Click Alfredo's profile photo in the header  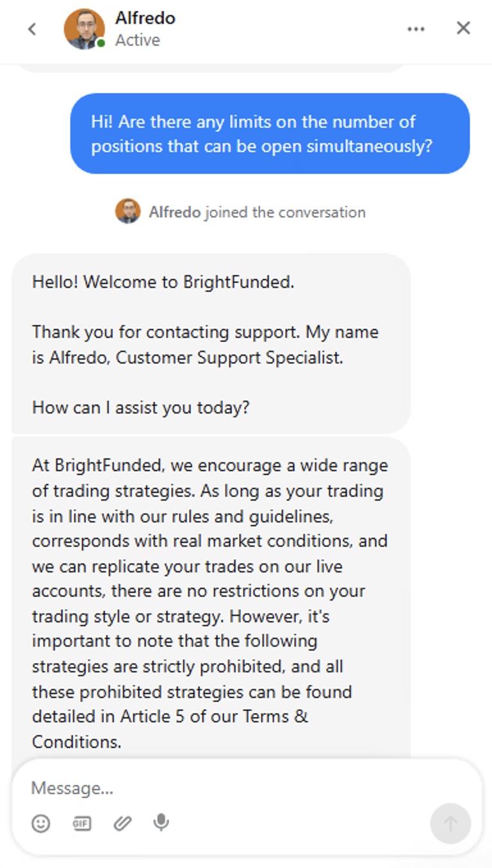pyautogui.click(x=84, y=29)
